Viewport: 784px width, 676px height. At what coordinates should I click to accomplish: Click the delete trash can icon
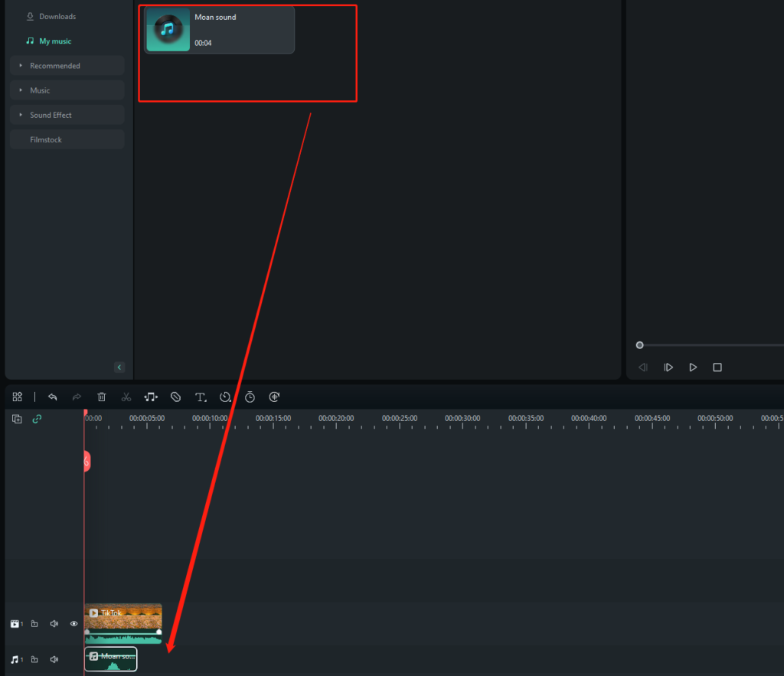[x=102, y=397]
